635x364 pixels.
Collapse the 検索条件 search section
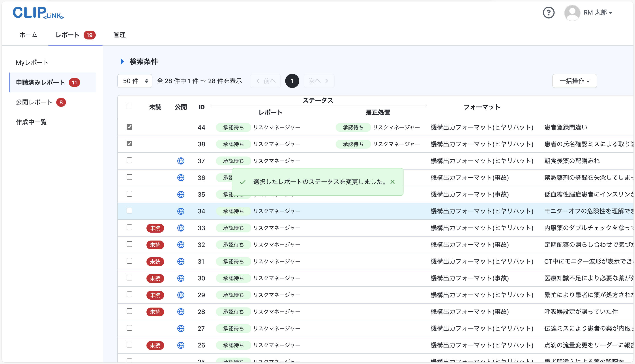[x=122, y=62]
